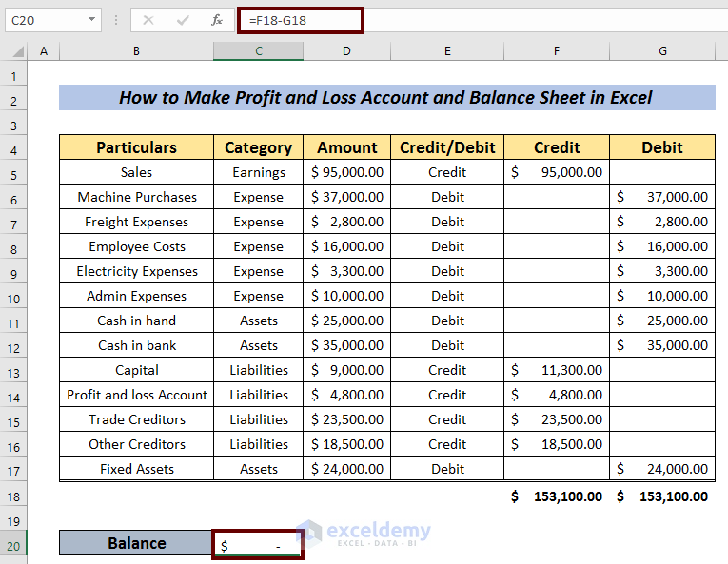Select column C header
The height and width of the screenshot is (564, 728).
[x=259, y=51]
